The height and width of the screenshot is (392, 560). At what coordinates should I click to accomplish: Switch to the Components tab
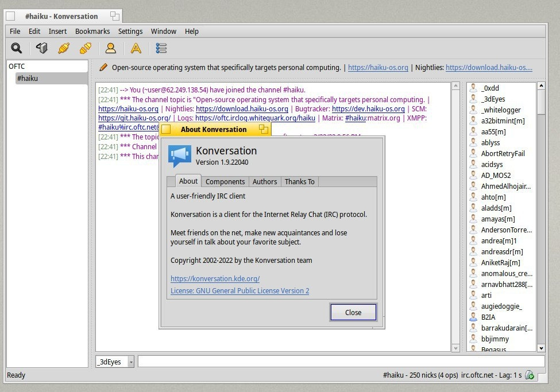click(x=225, y=182)
